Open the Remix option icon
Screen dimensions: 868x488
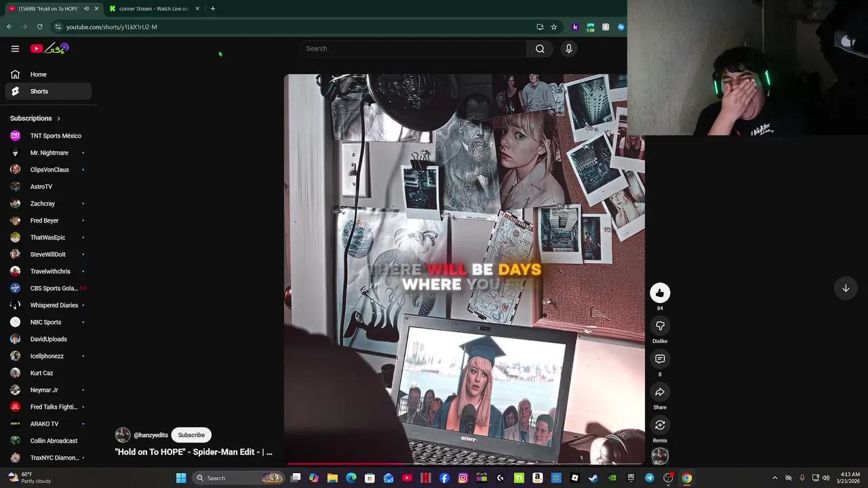pyautogui.click(x=660, y=425)
